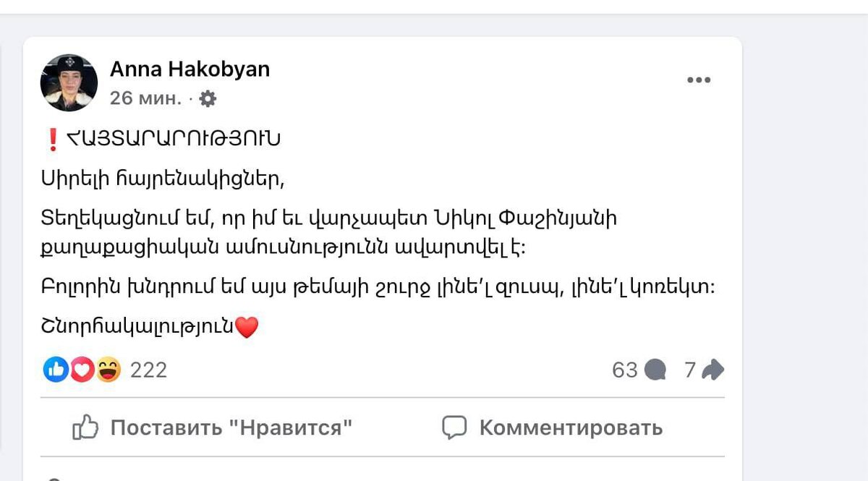Open the comments via the speech bubble icon

point(655,370)
